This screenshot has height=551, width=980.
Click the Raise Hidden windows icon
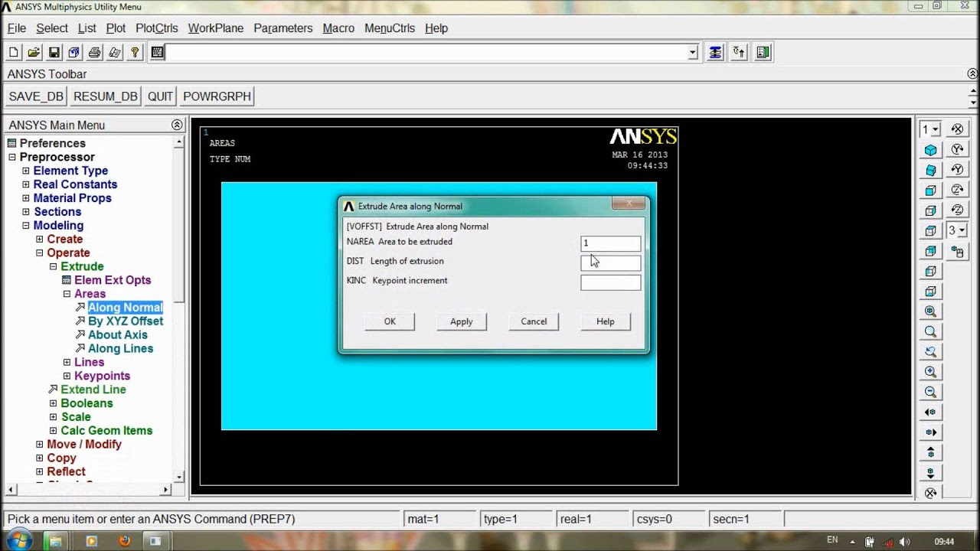click(x=715, y=53)
